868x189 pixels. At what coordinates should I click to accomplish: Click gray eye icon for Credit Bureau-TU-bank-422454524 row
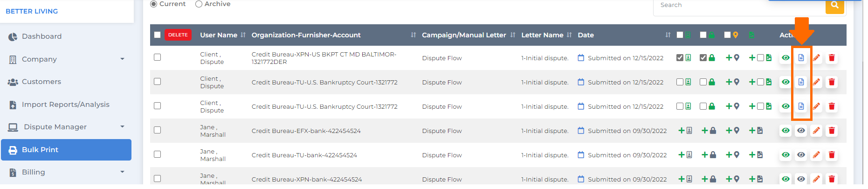801,155
